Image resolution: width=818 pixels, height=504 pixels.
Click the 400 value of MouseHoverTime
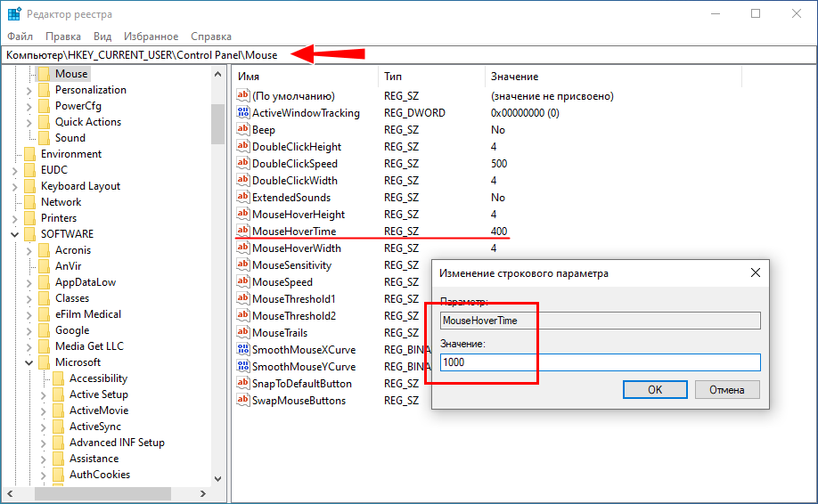499,231
